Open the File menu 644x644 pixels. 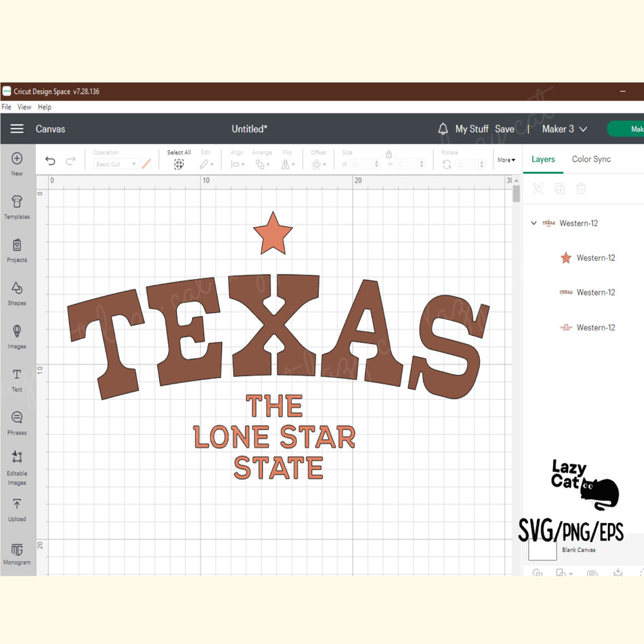(x=6, y=107)
